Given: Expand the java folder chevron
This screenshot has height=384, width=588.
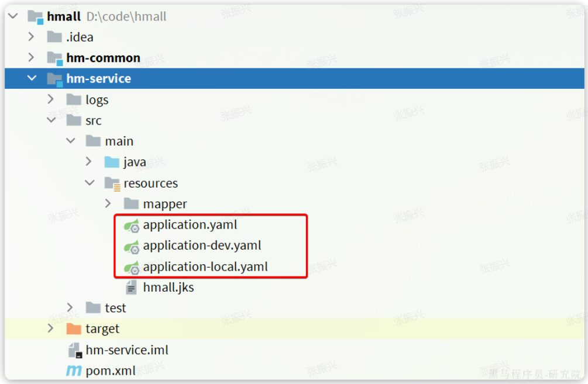Looking at the screenshot, I should (89, 161).
